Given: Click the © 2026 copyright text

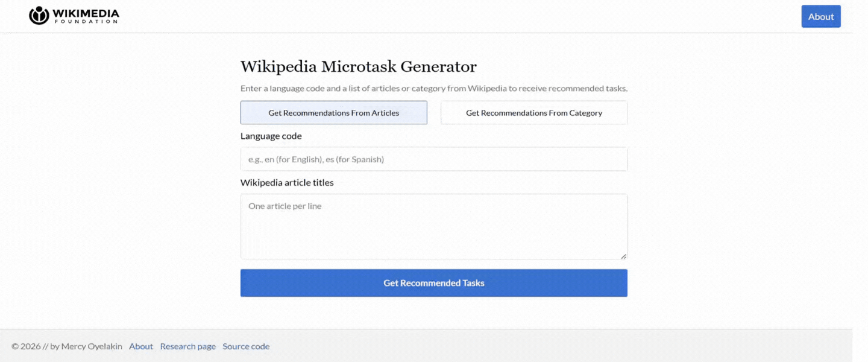Looking at the screenshot, I should click(25, 346).
